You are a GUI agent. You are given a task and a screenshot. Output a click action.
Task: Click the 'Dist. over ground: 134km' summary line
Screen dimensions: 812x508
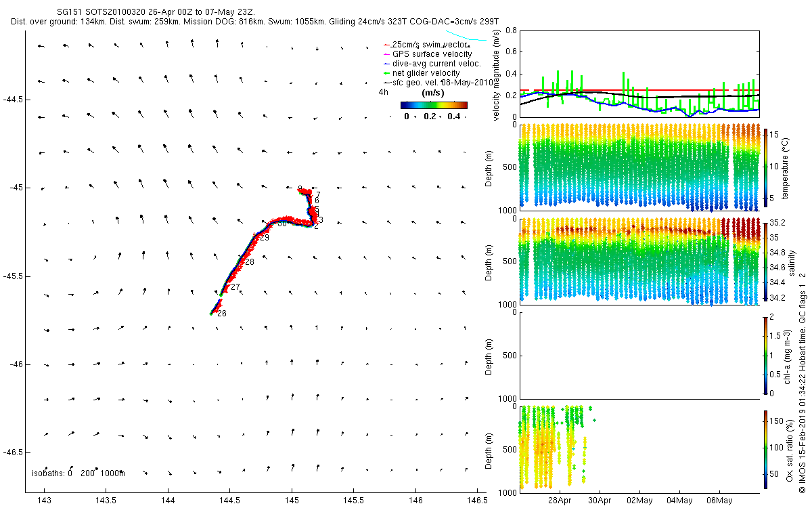click(x=255, y=22)
